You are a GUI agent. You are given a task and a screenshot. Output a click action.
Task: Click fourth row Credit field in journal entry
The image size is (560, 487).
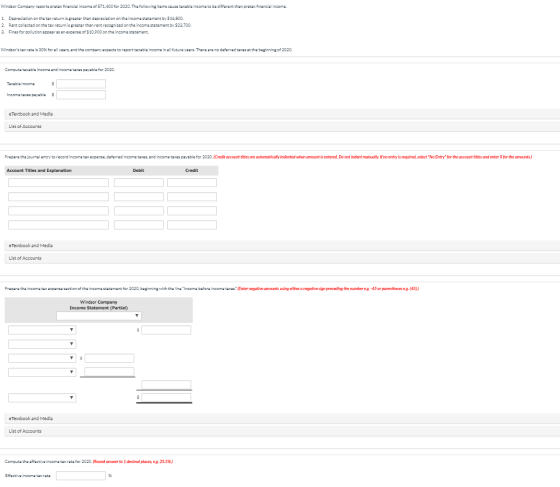tap(192, 225)
